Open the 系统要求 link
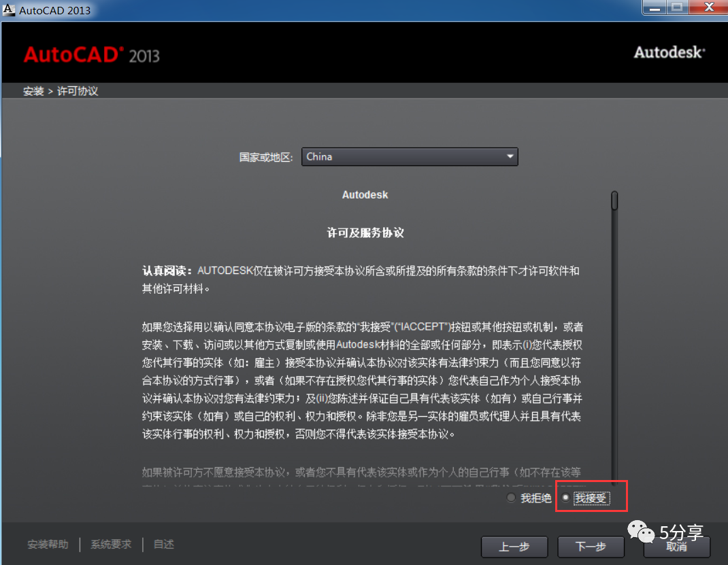 111,544
